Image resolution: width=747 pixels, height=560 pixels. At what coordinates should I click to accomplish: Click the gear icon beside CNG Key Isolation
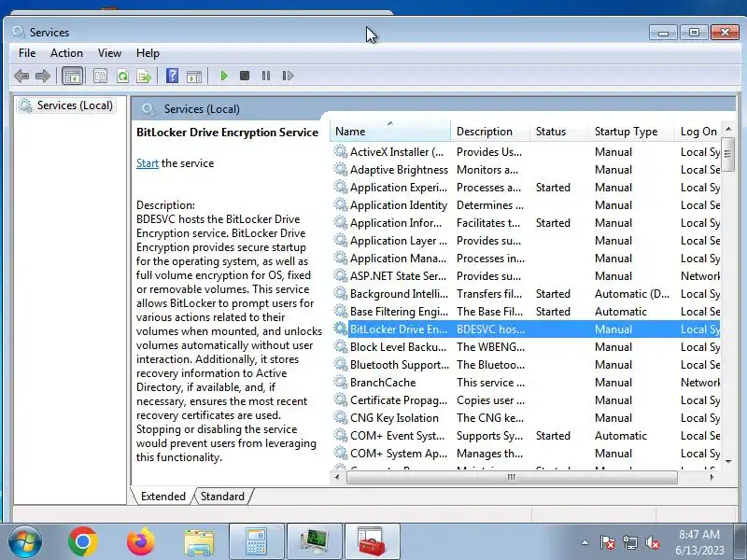340,417
